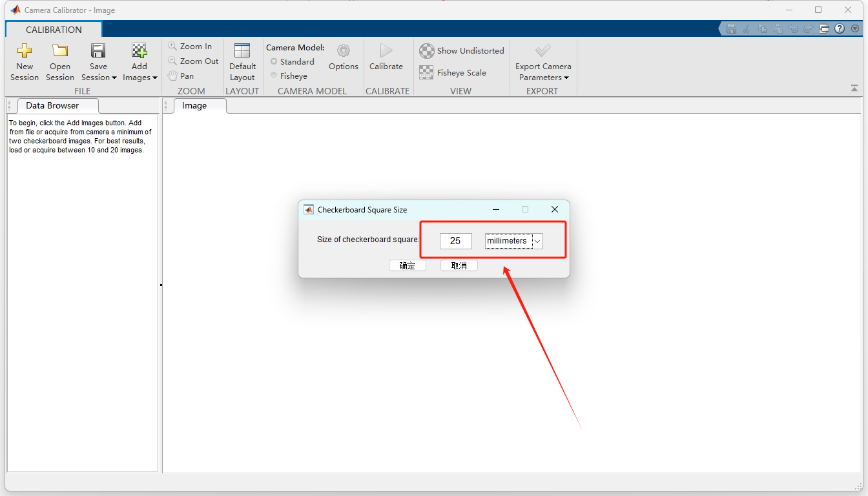868x496 pixels.
Task: Minimize the Checkerboard Square Size dialog
Action: pyautogui.click(x=496, y=209)
